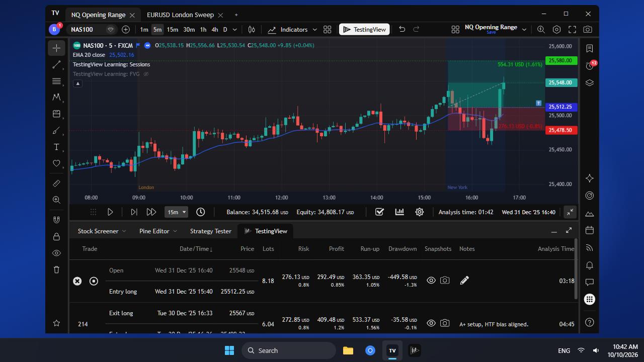Click the magnet mode icon

[56, 220]
